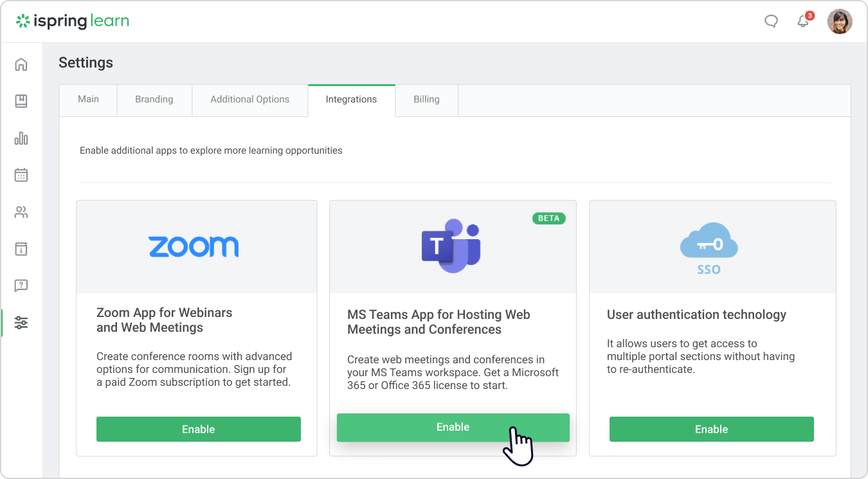Click "MS Teams App for Hosting" title
Image resolution: width=868 pixels, height=479 pixels.
tap(439, 322)
